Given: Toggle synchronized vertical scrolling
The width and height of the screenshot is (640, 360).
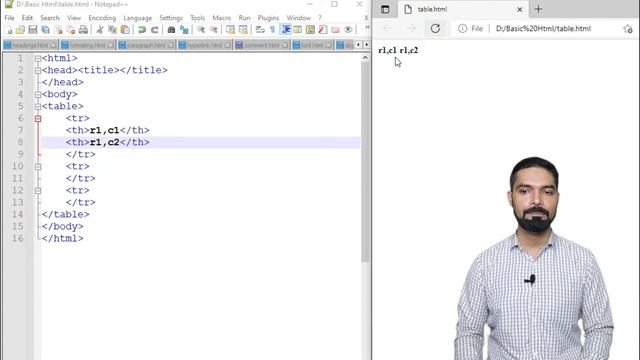Looking at the screenshot, I should click(230, 30).
